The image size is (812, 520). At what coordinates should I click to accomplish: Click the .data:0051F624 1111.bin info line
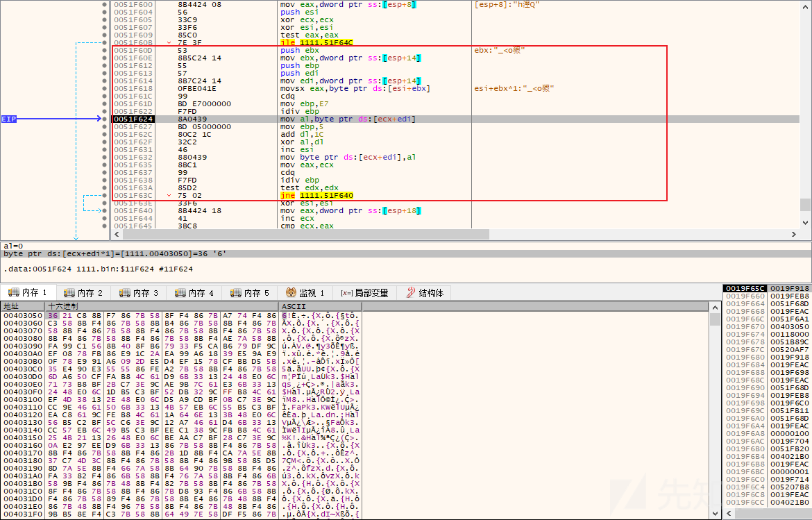99,269
